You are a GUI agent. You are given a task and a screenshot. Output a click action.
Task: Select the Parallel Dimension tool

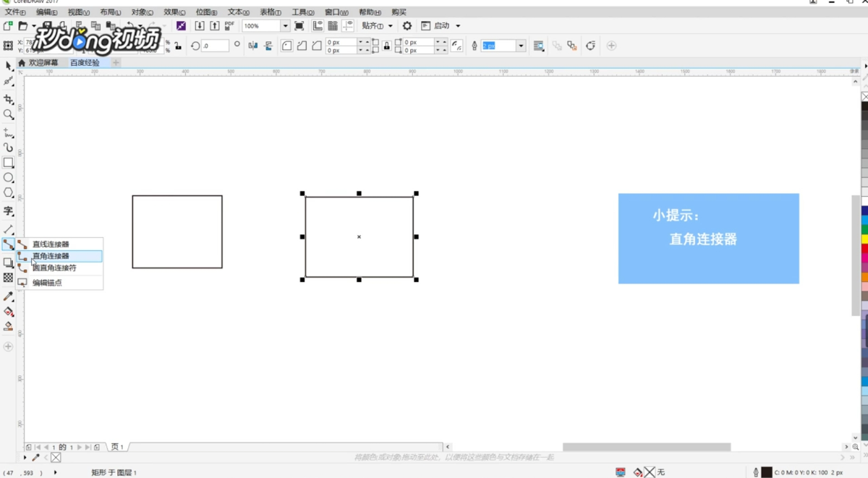click(9, 229)
